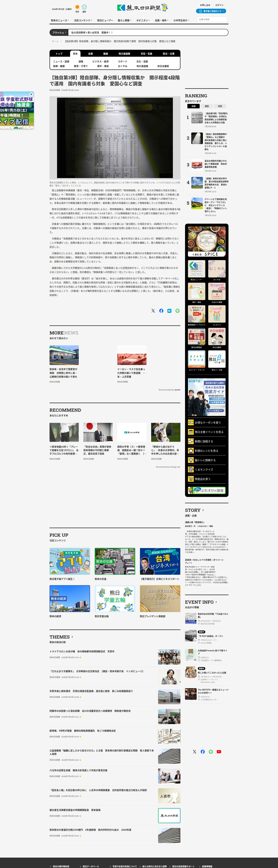Screen dimensions: 278x868
Task: Open the YouTube icon in the sidebar
Action: click(219, 752)
